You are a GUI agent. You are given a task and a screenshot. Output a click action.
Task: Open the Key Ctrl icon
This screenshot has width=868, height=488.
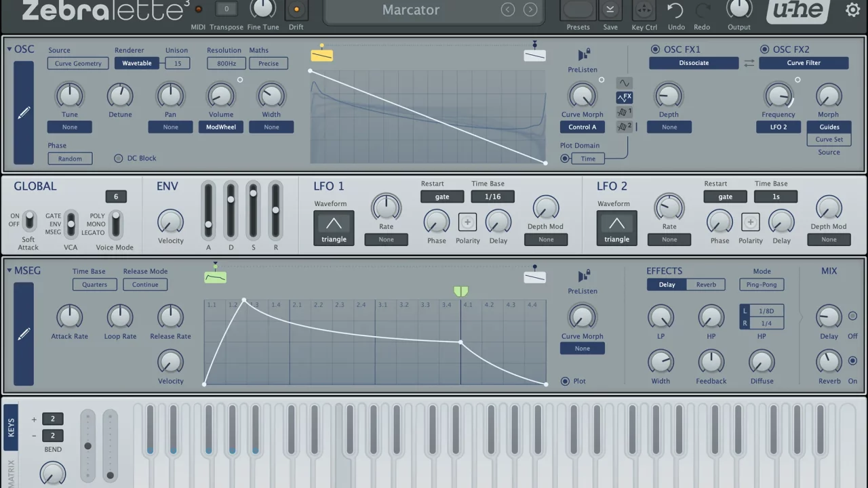coord(644,10)
